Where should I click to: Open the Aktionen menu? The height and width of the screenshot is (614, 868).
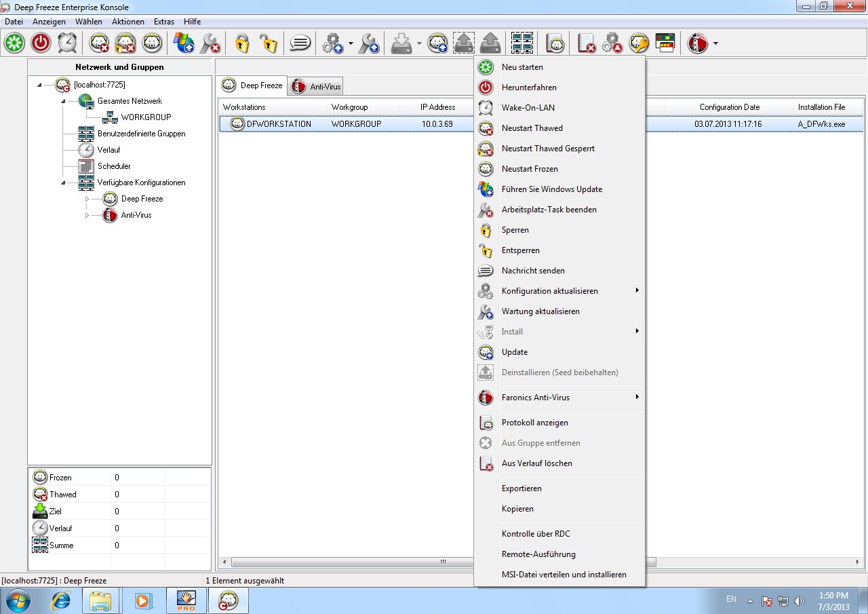[x=127, y=22]
